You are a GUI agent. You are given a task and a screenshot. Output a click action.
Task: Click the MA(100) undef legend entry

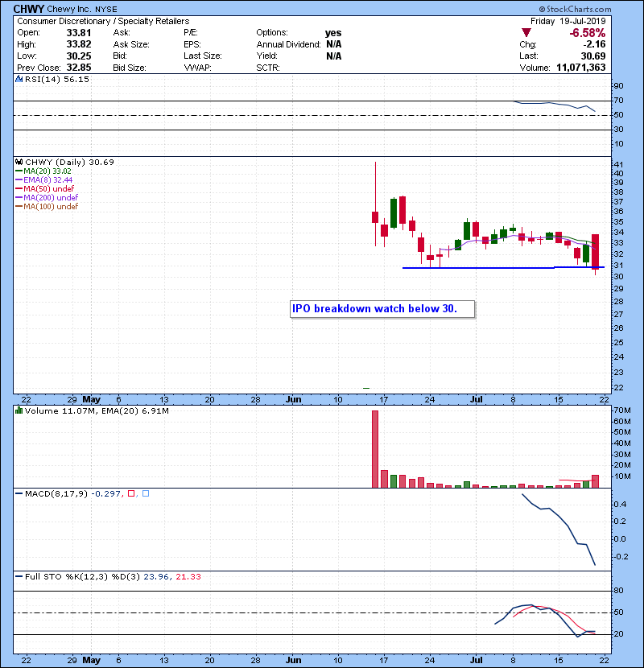coord(51,207)
